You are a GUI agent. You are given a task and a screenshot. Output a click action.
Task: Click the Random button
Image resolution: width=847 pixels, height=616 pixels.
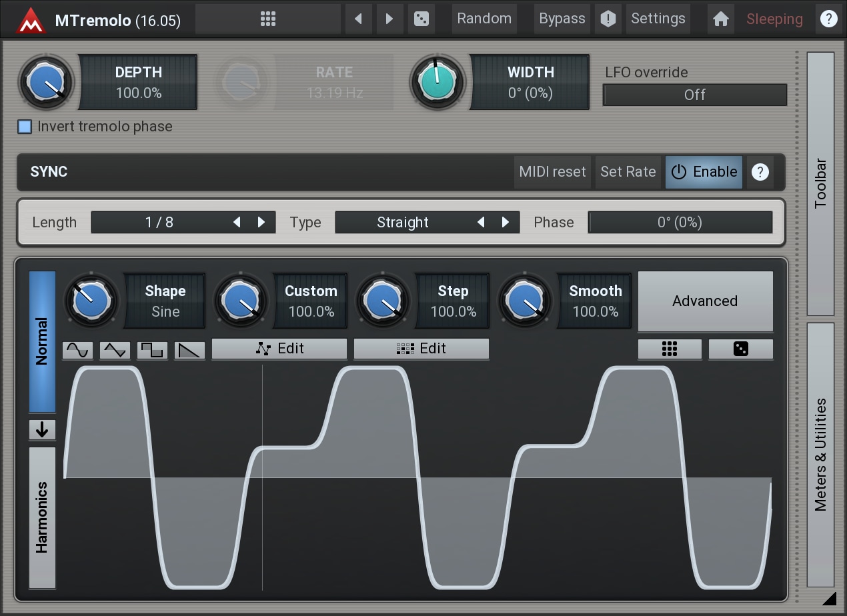click(484, 19)
